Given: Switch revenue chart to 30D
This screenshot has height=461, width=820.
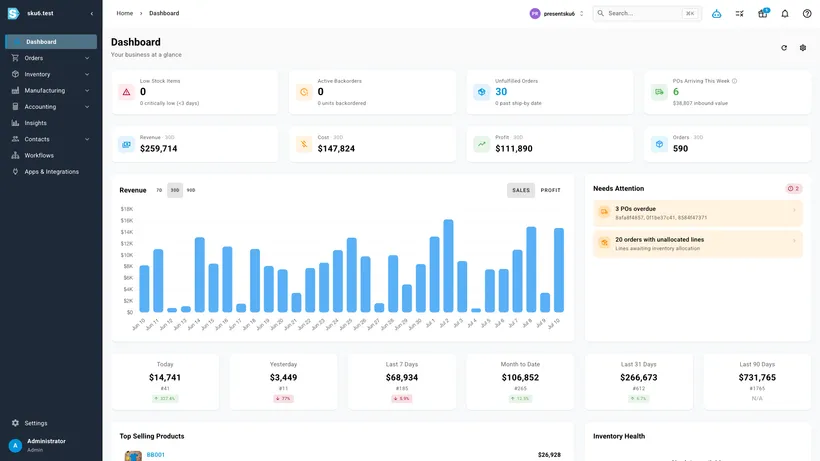Looking at the screenshot, I should pos(175,190).
